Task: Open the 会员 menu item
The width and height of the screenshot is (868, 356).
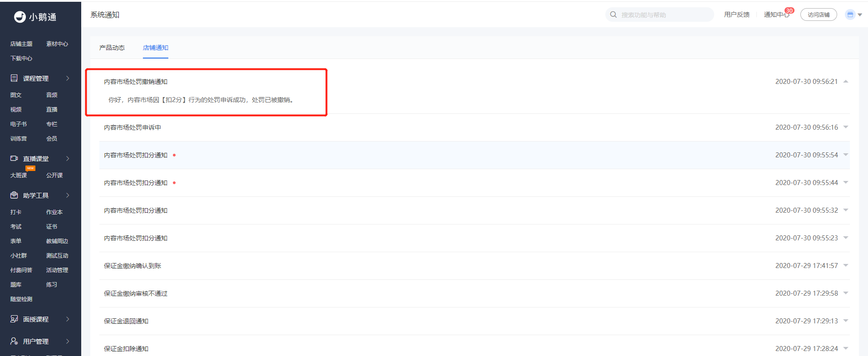Action: click(x=52, y=139)
